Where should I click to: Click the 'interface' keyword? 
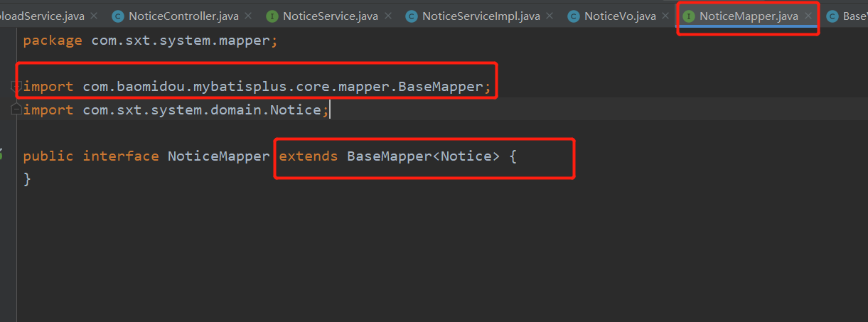[121, 156]
